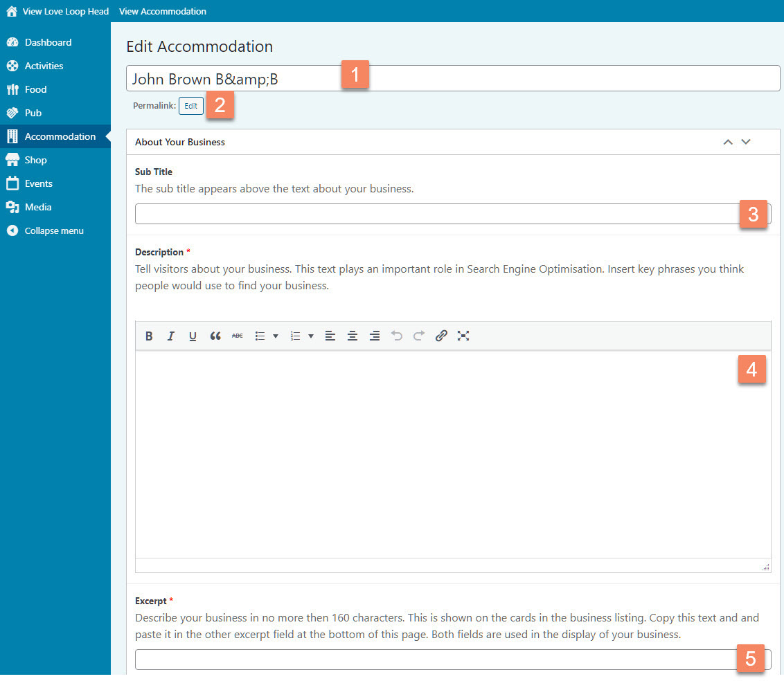Collapse the sidebar menu
This screenshot has height=681, width=784.
pyautogui.click(x=53, y=230)
